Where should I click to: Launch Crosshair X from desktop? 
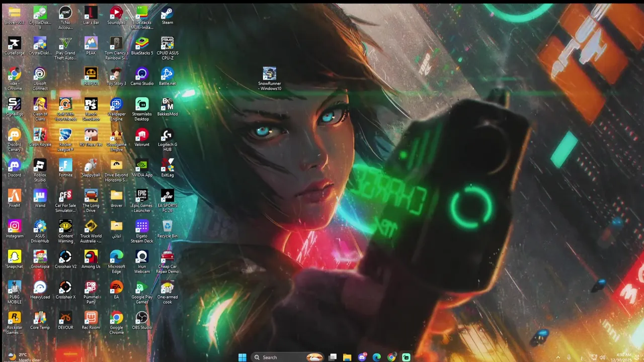click(65, 291)
